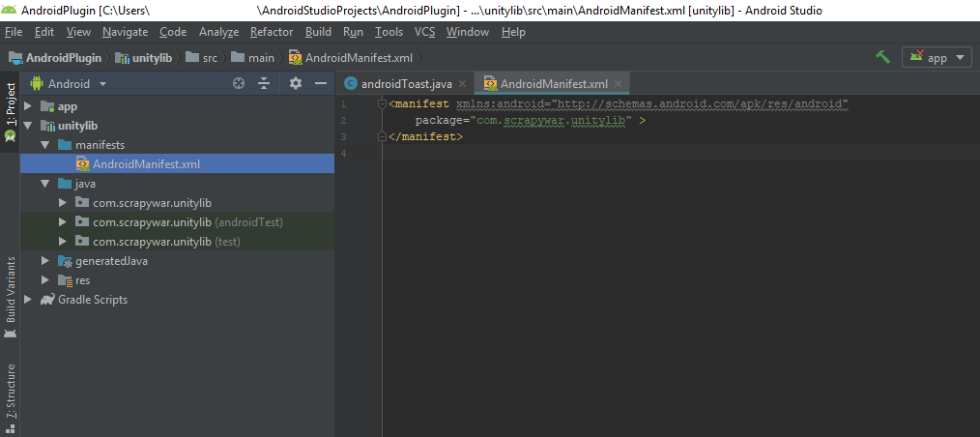Collapse the unitylib module arrow
The image size is (980, 437).
click(27, 126)
